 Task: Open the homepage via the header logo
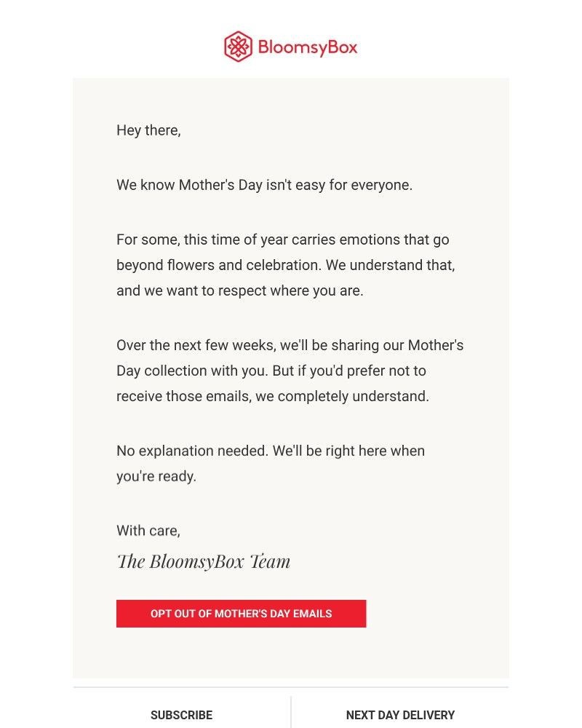coord(290,46)
